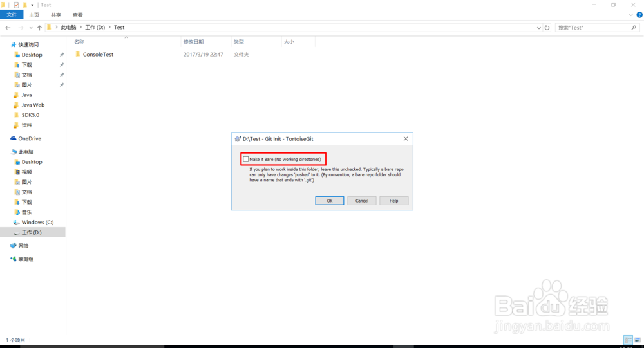The height and width of the screenshot is (348, 644).
Task: Open the Java Web folder in sidebar
Action: 33,105
